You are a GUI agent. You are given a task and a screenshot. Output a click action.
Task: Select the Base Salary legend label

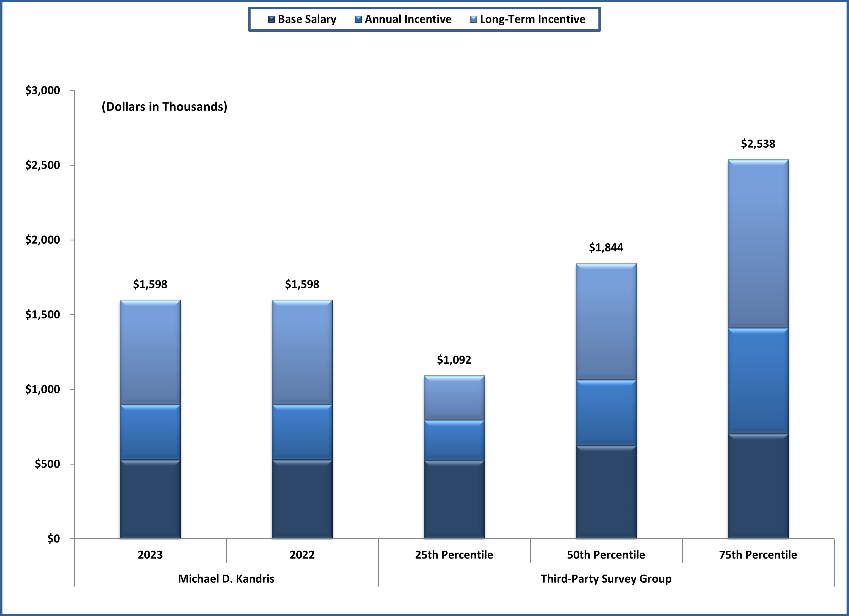point(307,19)
